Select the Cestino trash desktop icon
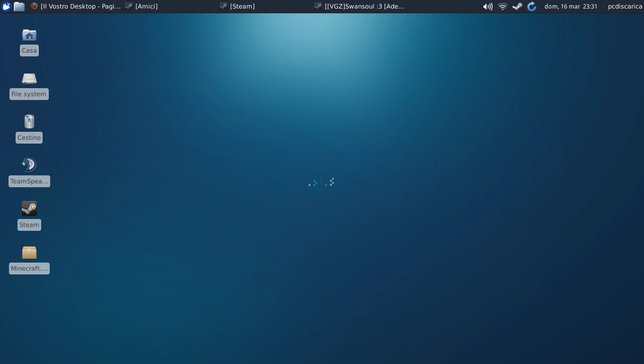This screenshot has height=364, width=644. point(29,129)
